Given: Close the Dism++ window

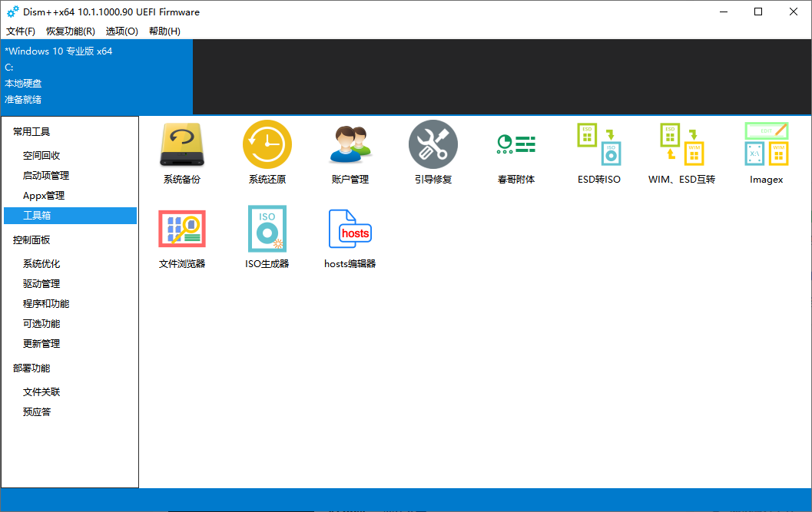Looking at the screenshot, I should (x=794, y=12).
